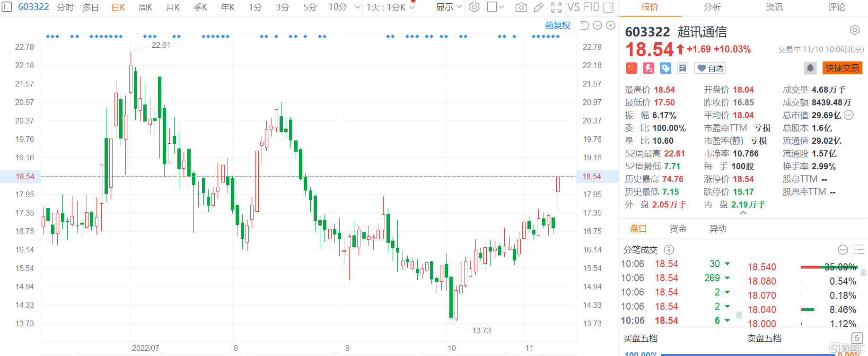The image size is (868, 356).
Task: Click the 13.73 low price label
Action: click(482, 330)
